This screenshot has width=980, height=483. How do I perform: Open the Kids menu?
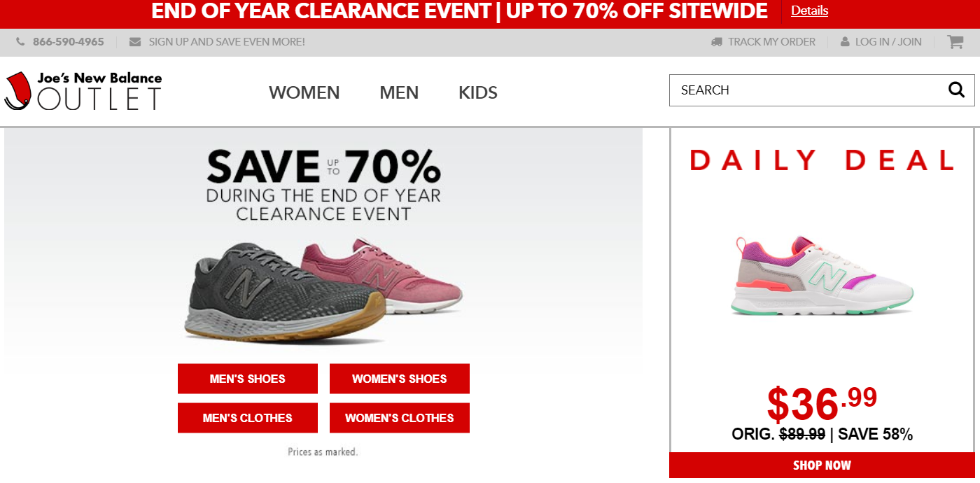click(478, 92)
